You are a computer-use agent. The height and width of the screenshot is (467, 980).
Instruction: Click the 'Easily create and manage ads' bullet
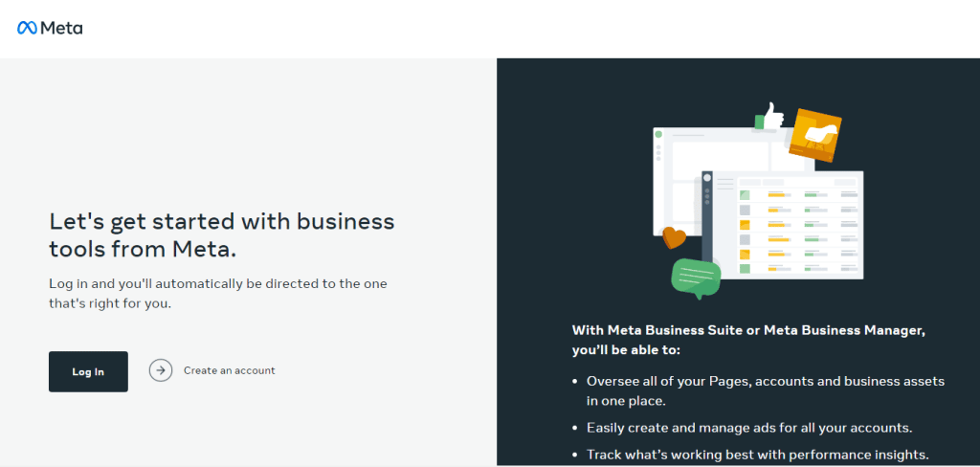coord(750,428)
